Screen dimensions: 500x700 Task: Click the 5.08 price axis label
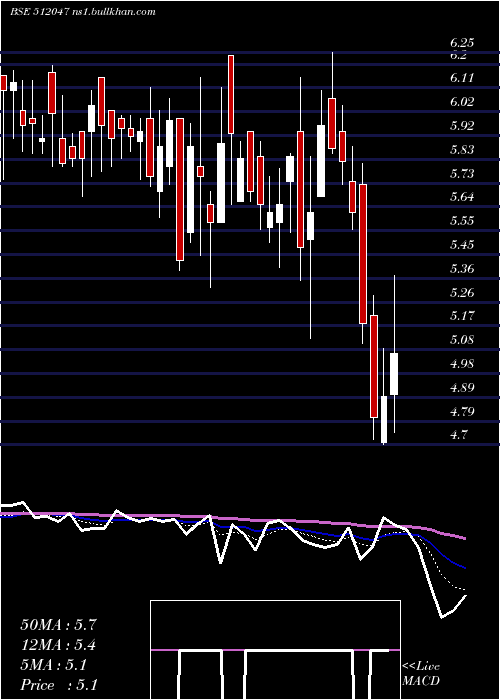462,340
